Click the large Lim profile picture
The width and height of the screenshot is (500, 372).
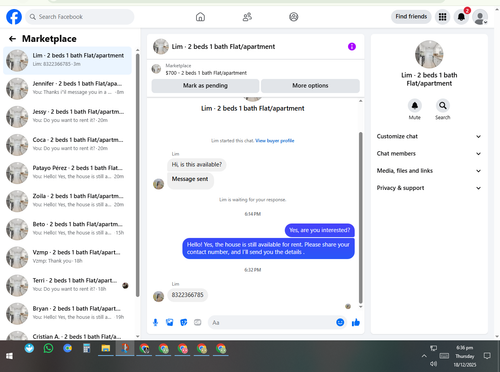pos(429,54)
